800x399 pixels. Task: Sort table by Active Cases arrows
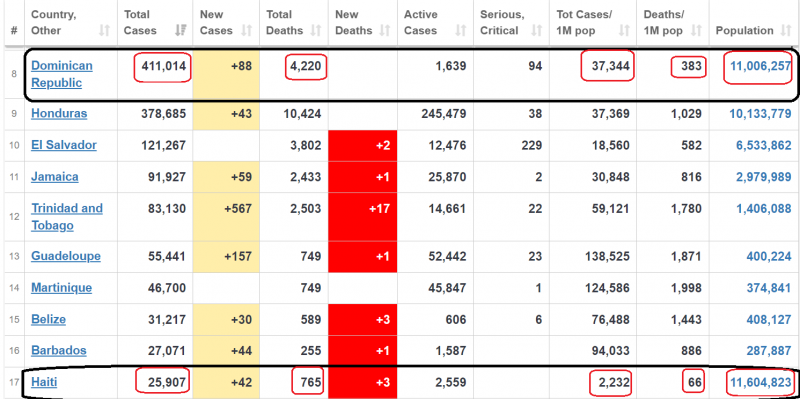[x=461, y=31]
